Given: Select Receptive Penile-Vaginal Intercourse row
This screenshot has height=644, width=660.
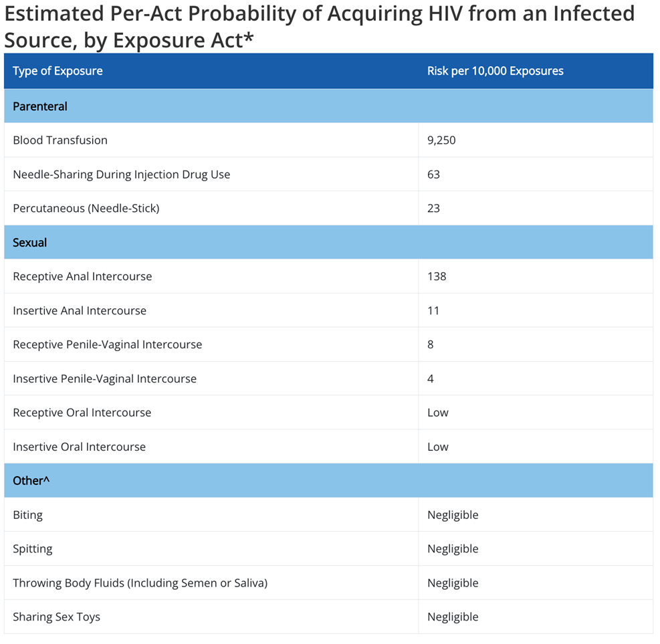Looking at the screenshot, I should [x=329, y=344].
